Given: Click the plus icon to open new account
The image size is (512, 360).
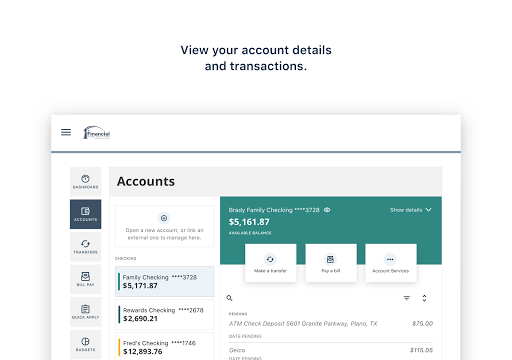Looking at the screenshot, I should point(164,218).
